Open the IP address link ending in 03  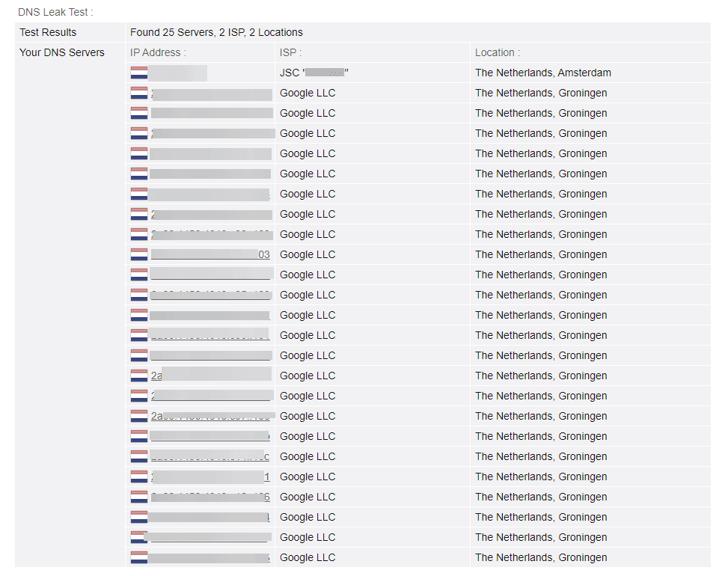210,255
